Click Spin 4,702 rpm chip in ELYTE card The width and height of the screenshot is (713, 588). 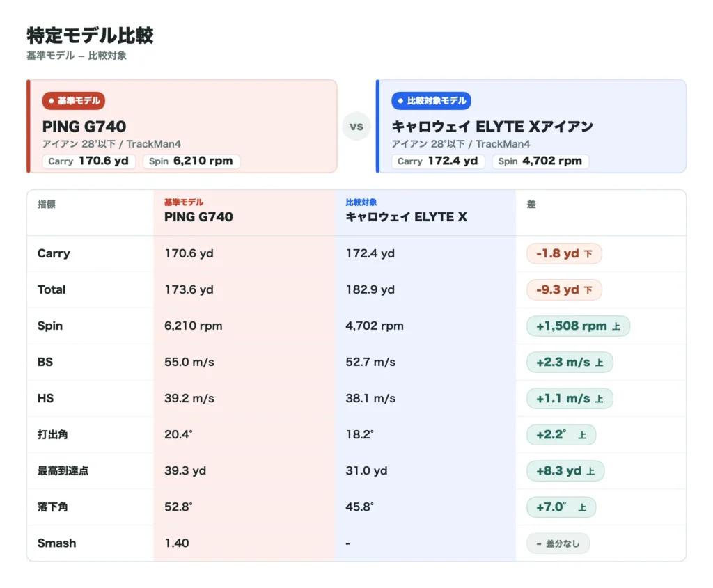(x=540, y=161)
